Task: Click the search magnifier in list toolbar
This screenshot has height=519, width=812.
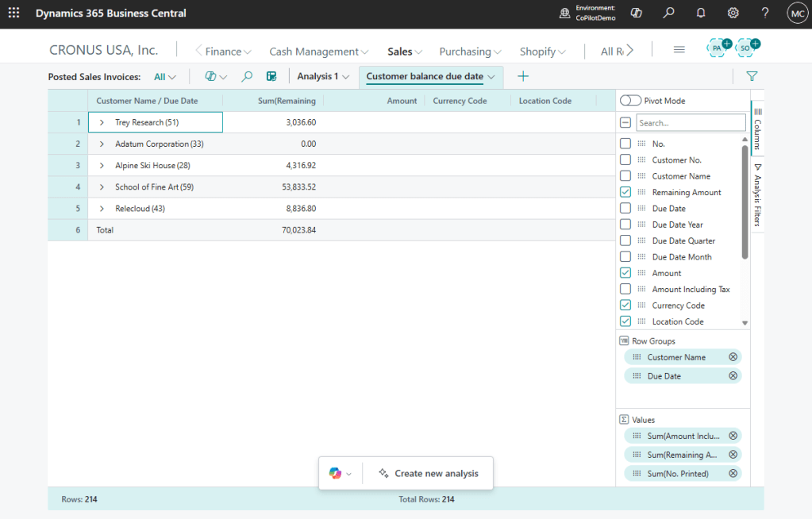Action: 247,76
